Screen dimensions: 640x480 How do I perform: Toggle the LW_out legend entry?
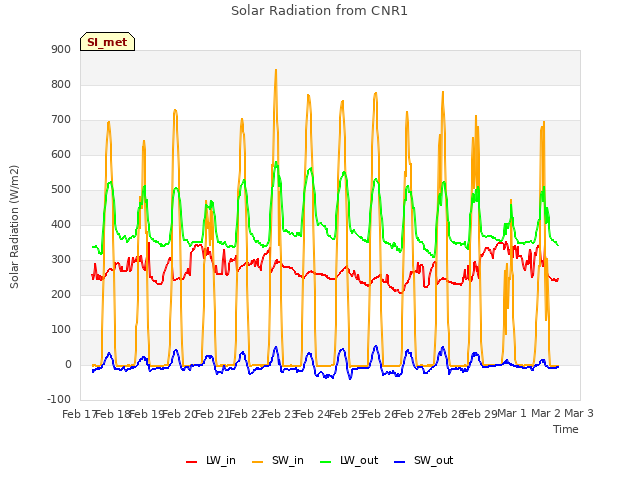pos(349,460)
